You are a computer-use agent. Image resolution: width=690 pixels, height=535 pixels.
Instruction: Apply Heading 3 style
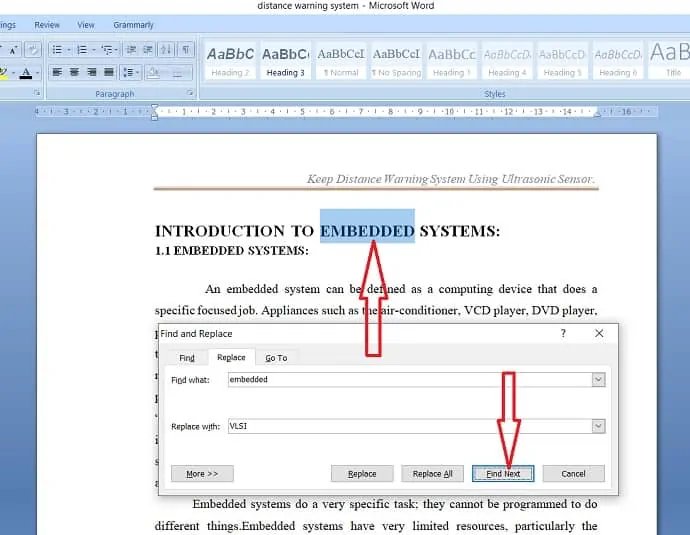coord(285,61)
